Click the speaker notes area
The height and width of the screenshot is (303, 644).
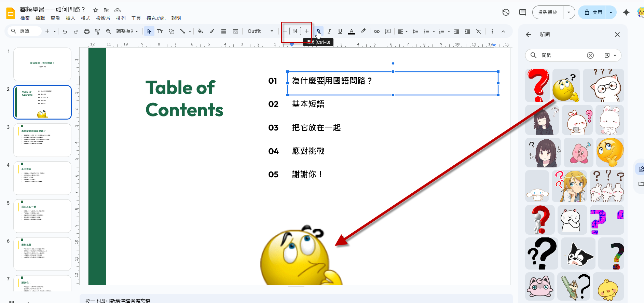[x=296, y=299]
